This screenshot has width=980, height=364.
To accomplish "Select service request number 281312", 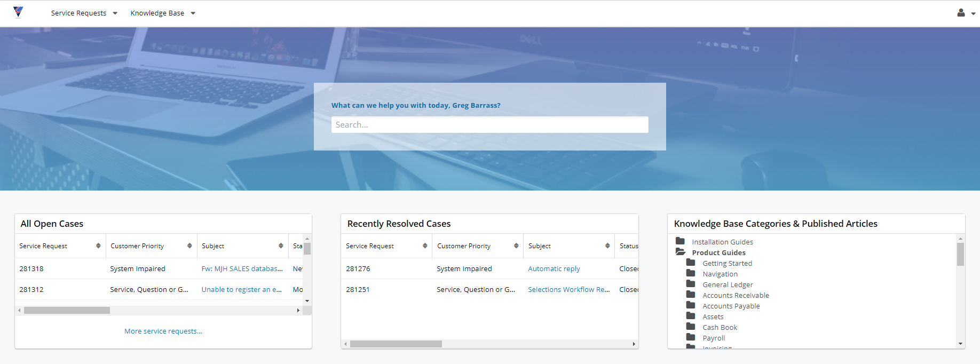I will 31,290.
